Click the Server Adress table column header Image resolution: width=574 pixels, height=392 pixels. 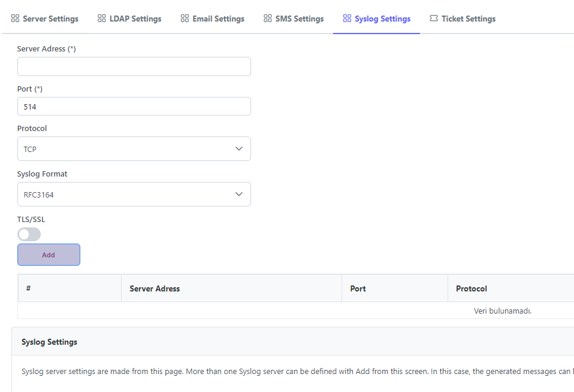click(x=155, y=288)
